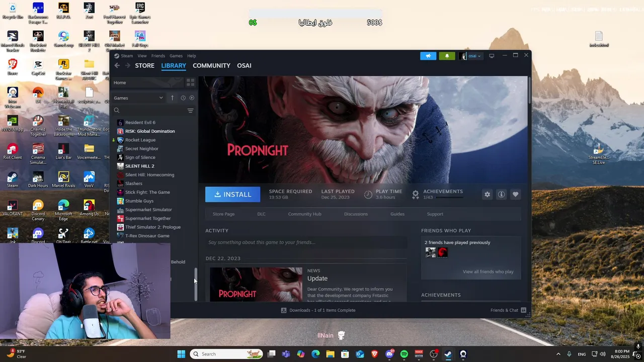Open the Help menu
This screenshot has height=362, width=644.
coord(192,56)
